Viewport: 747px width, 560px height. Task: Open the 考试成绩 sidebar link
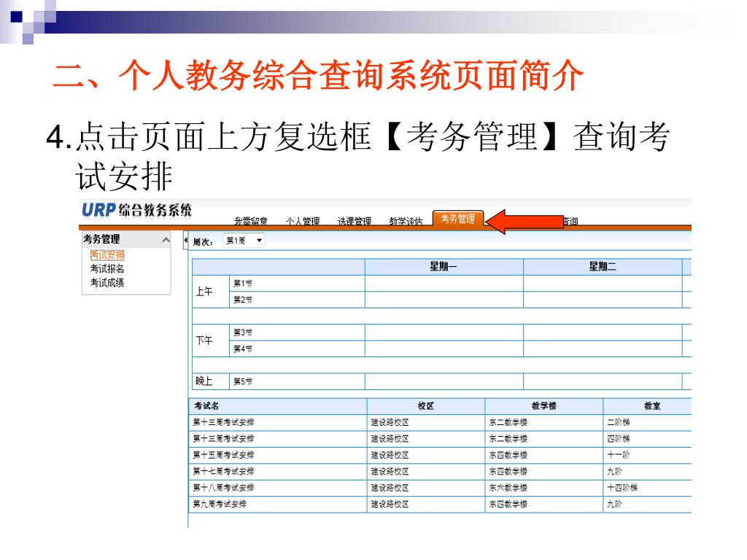107,282
